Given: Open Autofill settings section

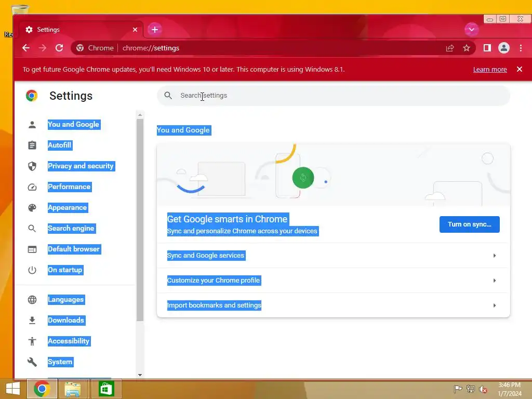Looking at the screenshot, I should coord(60,145).
